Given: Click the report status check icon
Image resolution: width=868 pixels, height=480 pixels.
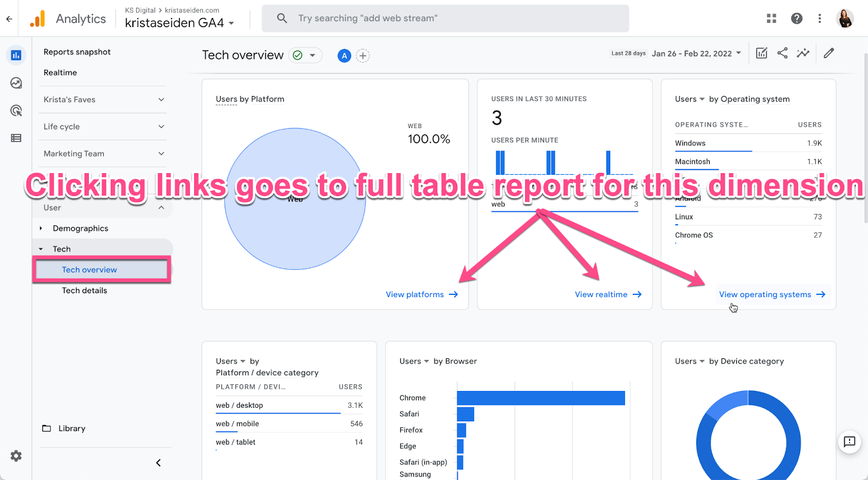Looking at the screenshot, I should pyautogui.click(x=297, y=55).
